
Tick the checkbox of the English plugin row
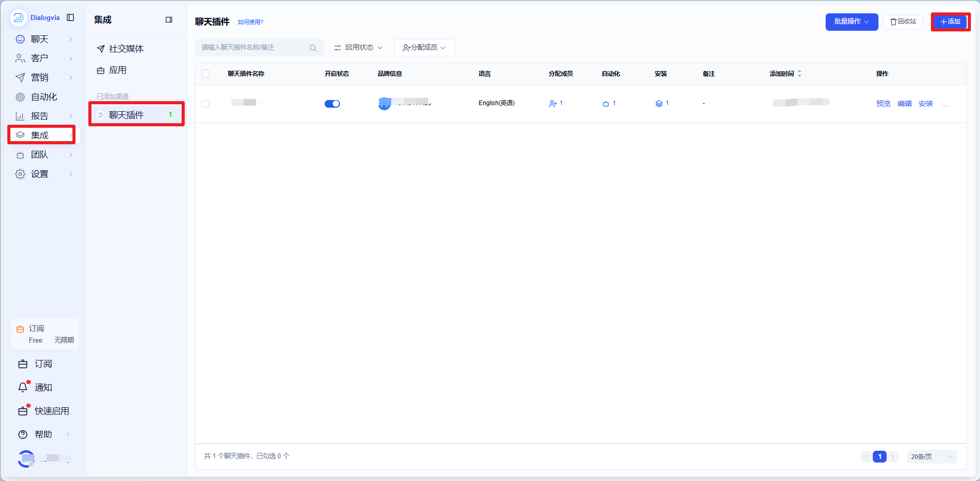pos(206,104)
